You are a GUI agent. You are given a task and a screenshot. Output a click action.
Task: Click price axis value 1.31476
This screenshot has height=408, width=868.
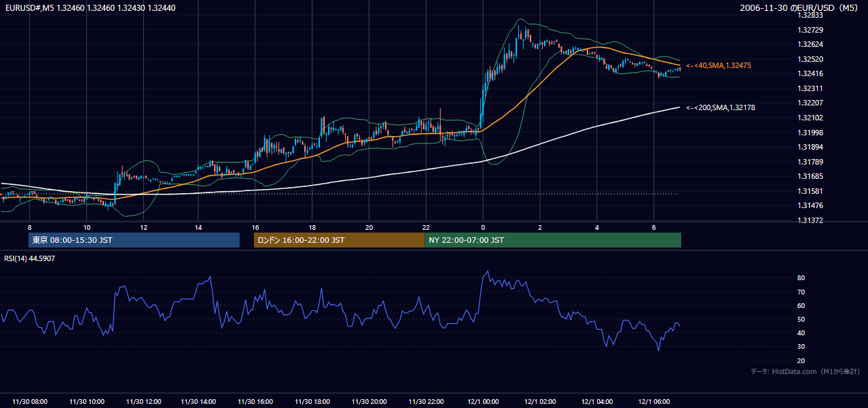click(811, 205)
